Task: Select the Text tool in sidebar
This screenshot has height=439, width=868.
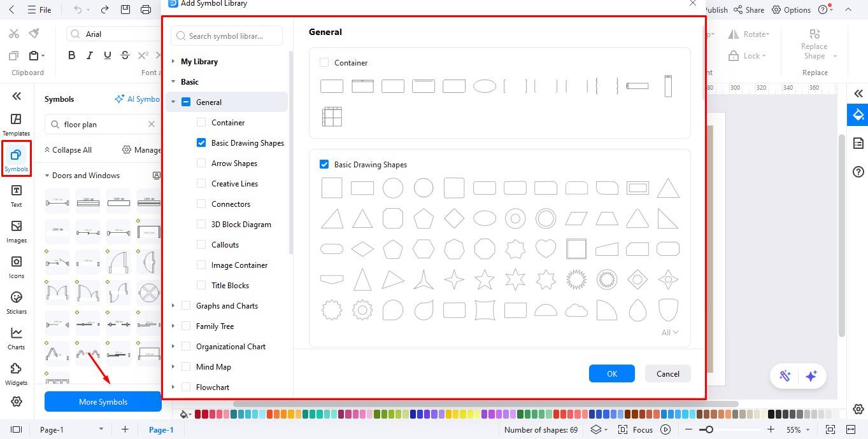Action: coord(17,195)
